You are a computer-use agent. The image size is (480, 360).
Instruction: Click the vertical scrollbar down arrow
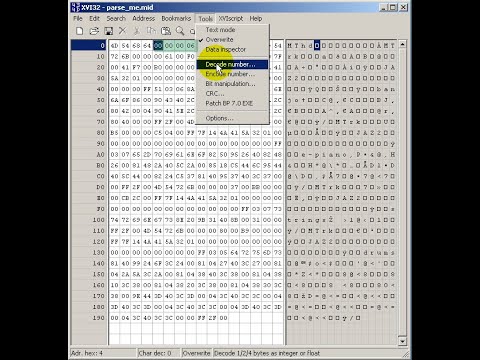click(x=402, y=341)
